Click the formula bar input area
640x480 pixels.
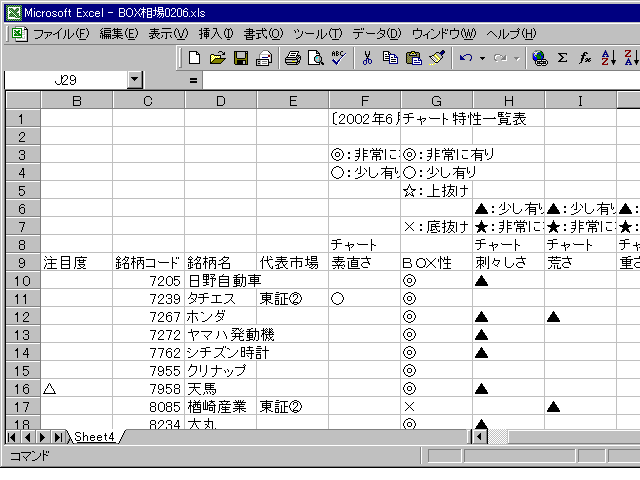coord(421,80)
